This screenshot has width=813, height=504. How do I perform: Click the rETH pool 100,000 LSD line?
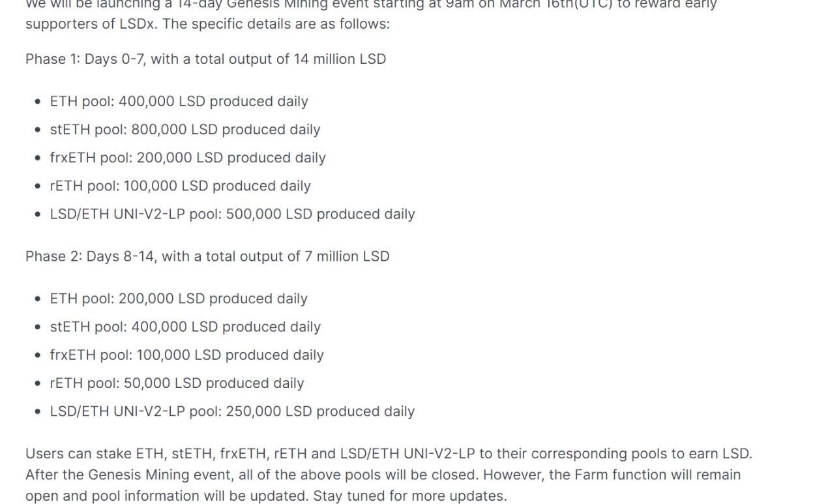(x=180, y=186)
